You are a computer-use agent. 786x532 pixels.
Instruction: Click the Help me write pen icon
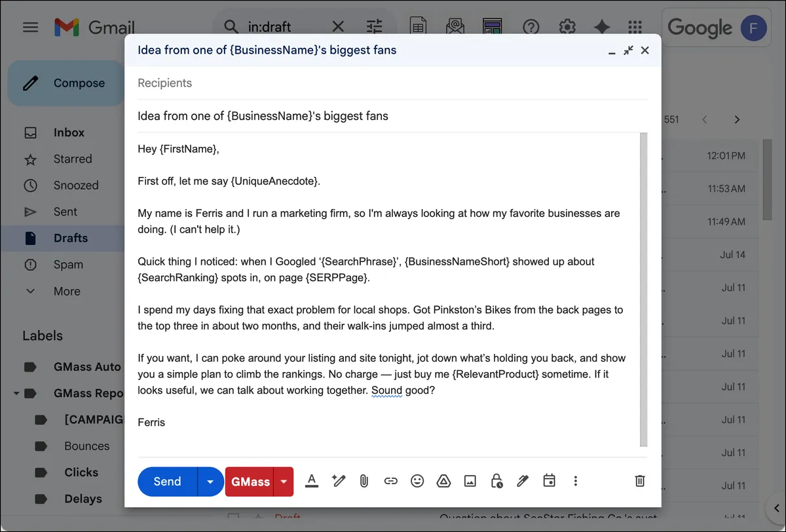[338, 481]
